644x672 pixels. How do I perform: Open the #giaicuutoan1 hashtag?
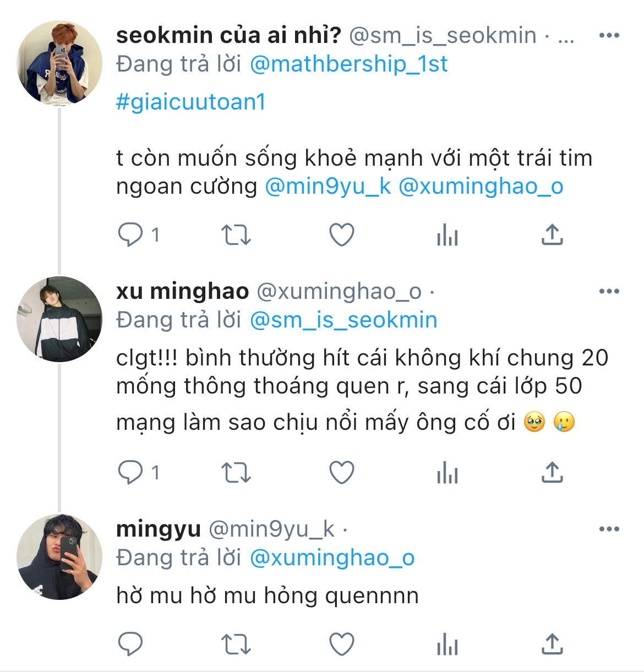point(191,102)
